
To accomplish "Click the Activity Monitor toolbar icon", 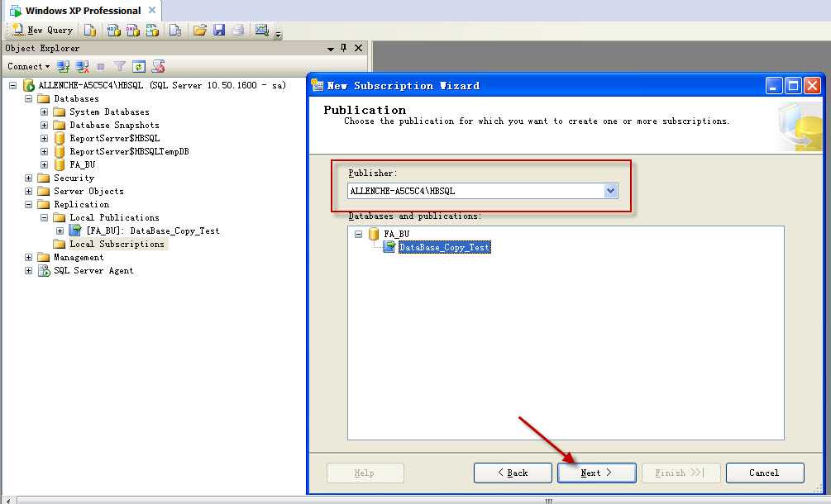I will pyautogui.click(x=262, y=31).
